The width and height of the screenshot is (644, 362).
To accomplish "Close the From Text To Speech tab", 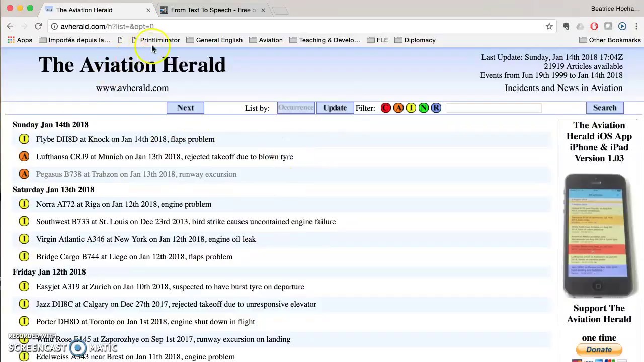I will click(x=263, y=10).
